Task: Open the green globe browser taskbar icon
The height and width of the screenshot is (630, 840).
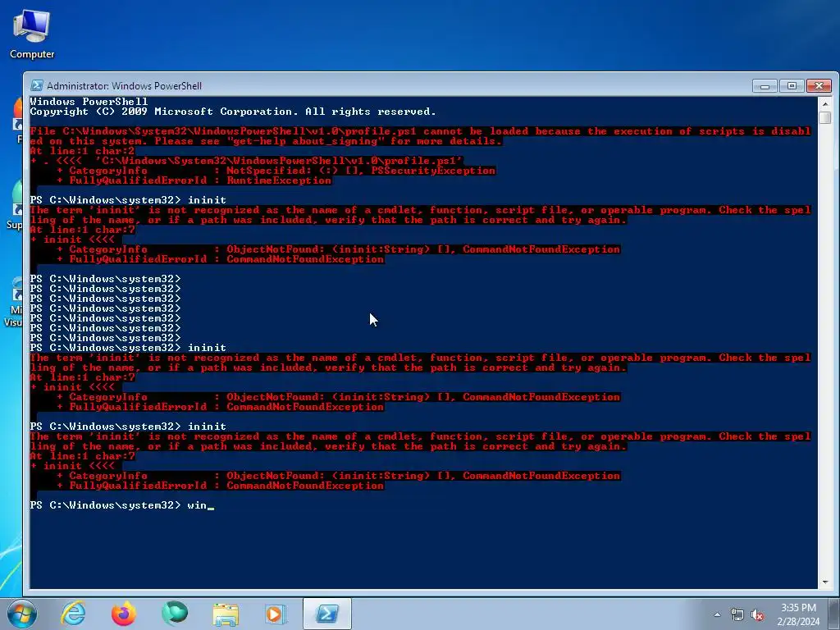Action: (x=175, y=614)
